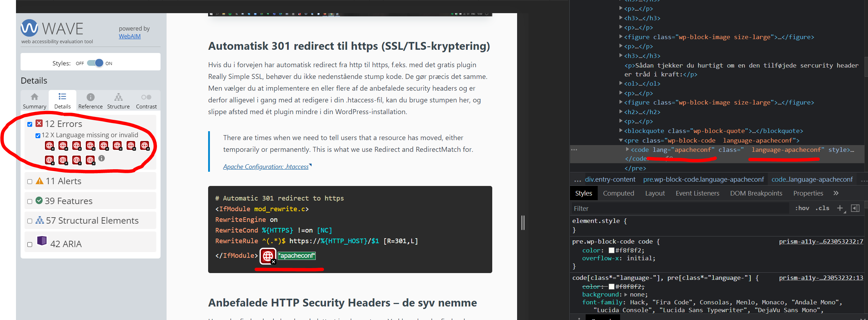Click the code..language-apacheconf breadcrumb
The height and width of the screenshot is (320, 868).
(812, 180)
